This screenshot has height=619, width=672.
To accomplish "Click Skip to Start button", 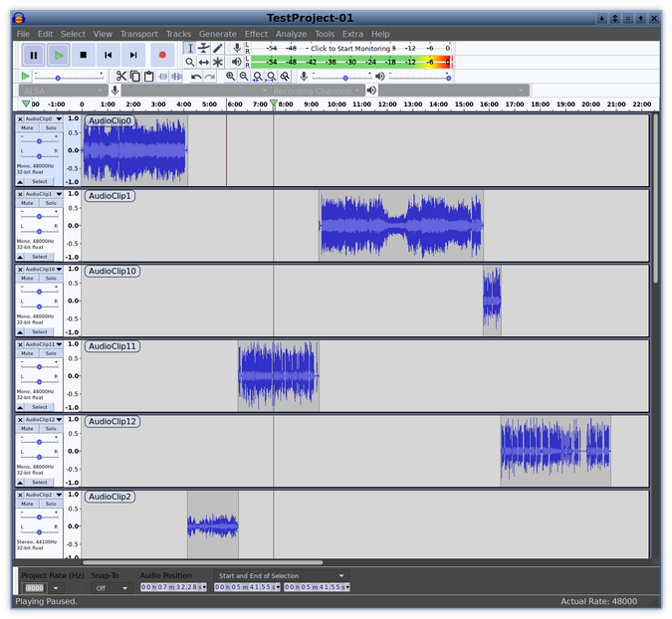I will pyautogui.click(x=109, y=56).
